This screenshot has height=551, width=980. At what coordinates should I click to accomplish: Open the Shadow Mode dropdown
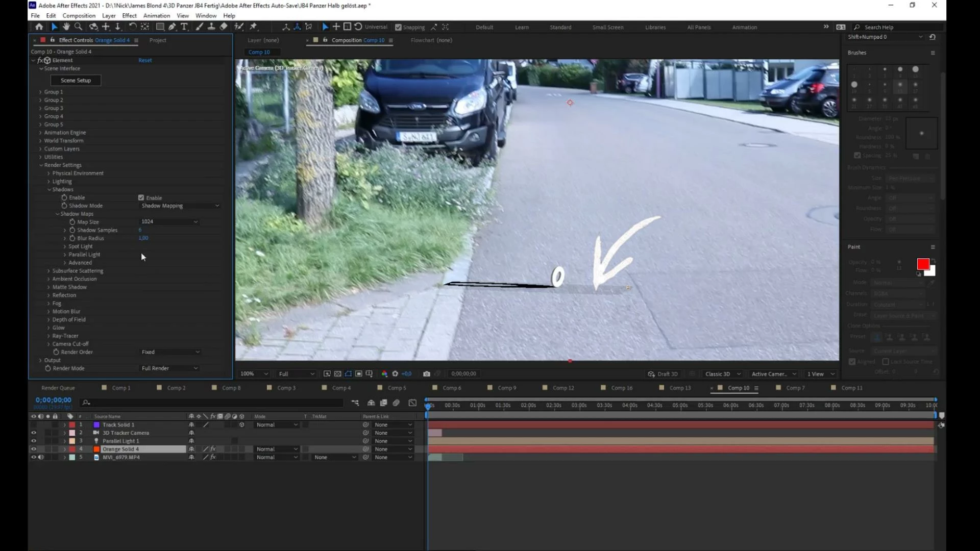[180, 206]
